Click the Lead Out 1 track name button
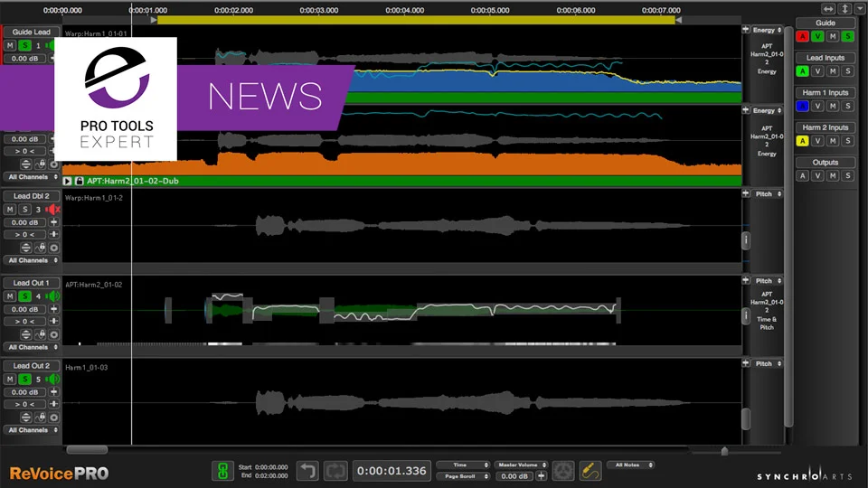Image resolution: width=868 pixels, height=488 pixels. (x=31, y=283)
